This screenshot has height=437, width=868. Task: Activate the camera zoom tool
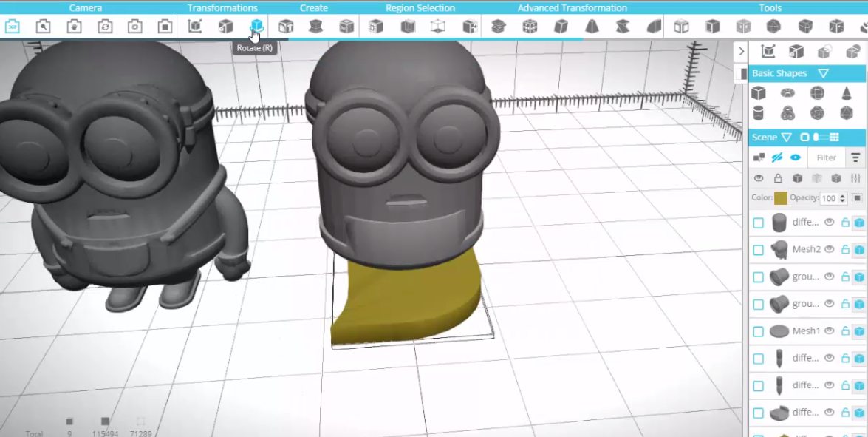tap(43, 26)
